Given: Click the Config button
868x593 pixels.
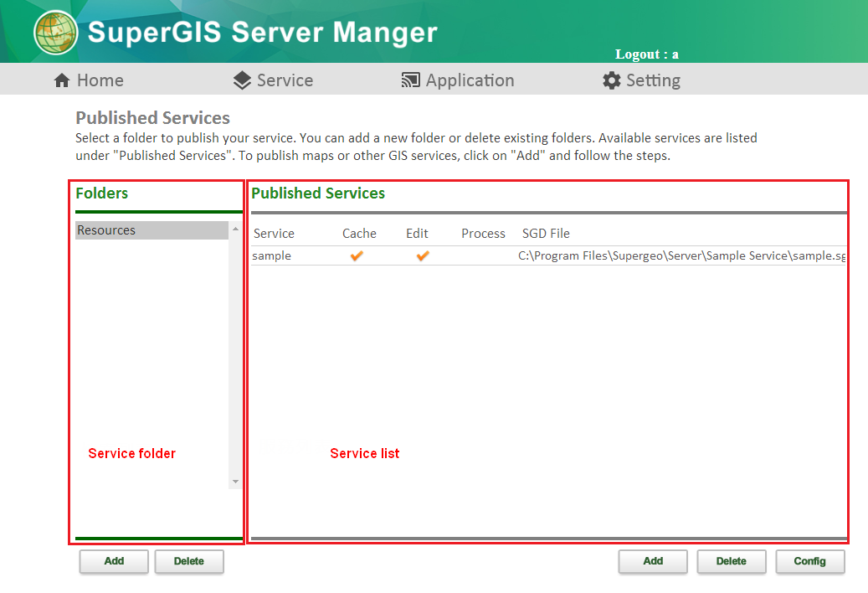Looking at the screenshot, I should pos(810,561).
